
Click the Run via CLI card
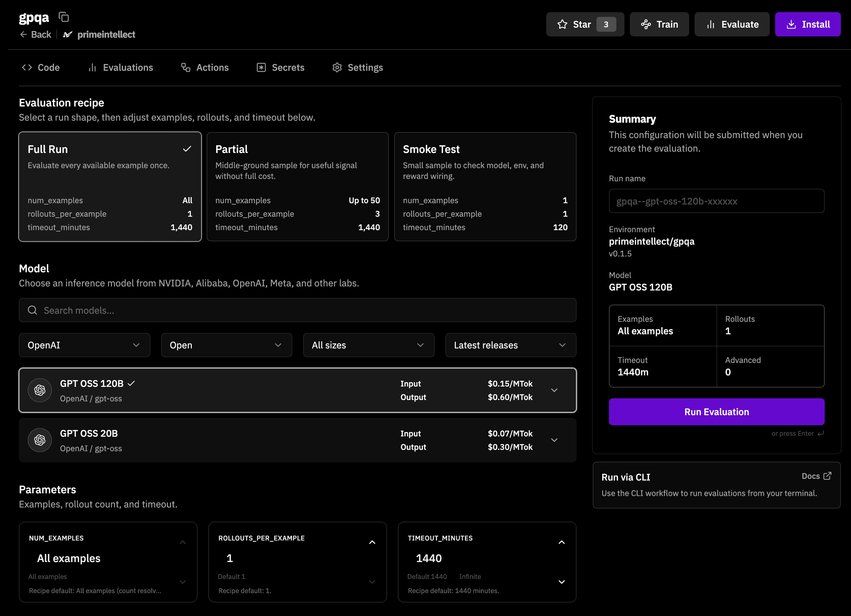click(x=716, y=485)
